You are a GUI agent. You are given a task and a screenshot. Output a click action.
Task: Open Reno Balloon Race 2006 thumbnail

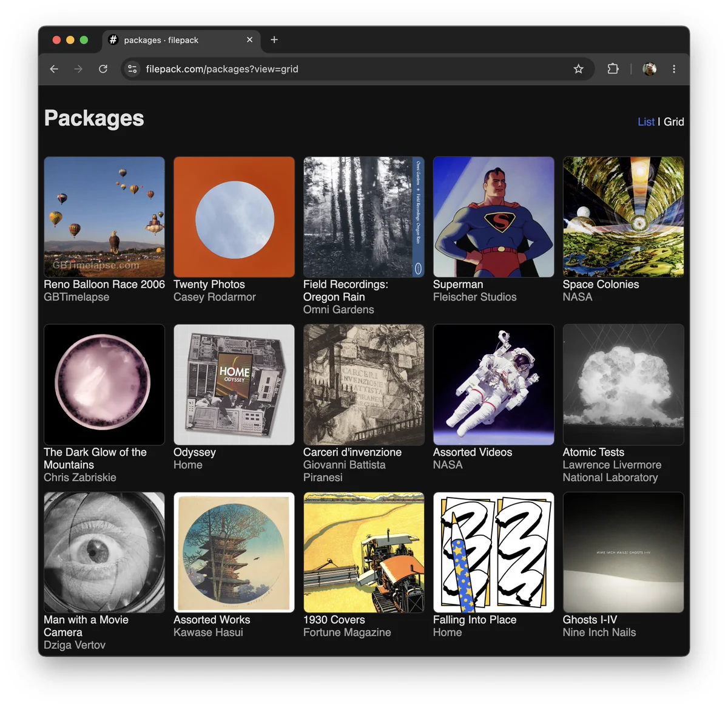104,217
